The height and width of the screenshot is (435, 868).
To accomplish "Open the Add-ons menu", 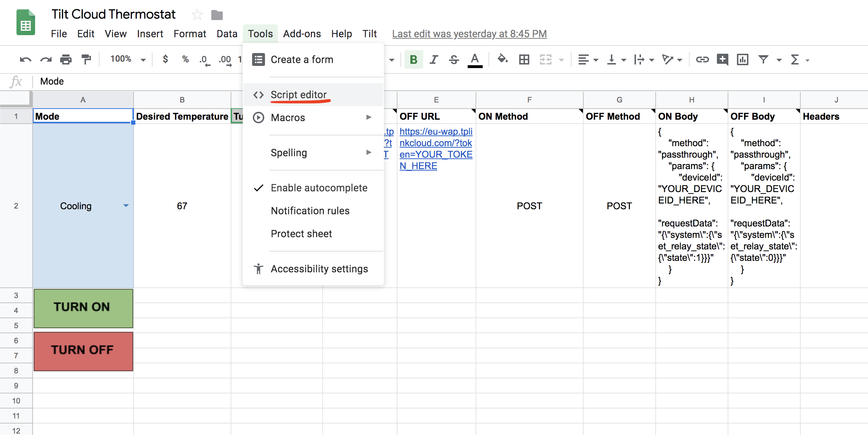I will pyautogui.click(x=302, y=34).
